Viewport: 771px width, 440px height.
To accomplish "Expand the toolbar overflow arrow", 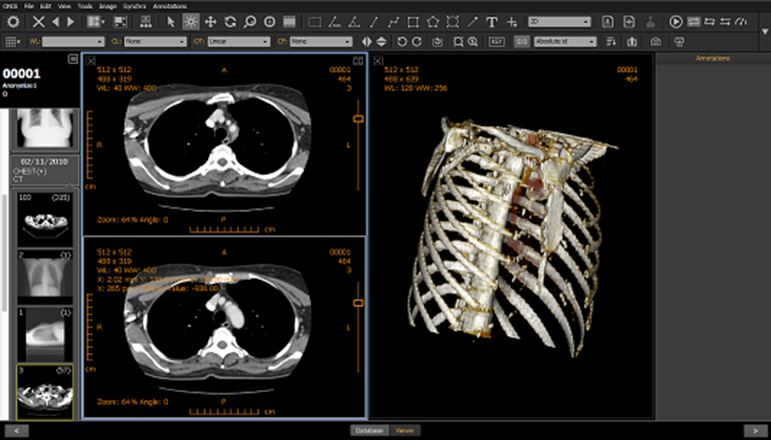I will (765, 31).
